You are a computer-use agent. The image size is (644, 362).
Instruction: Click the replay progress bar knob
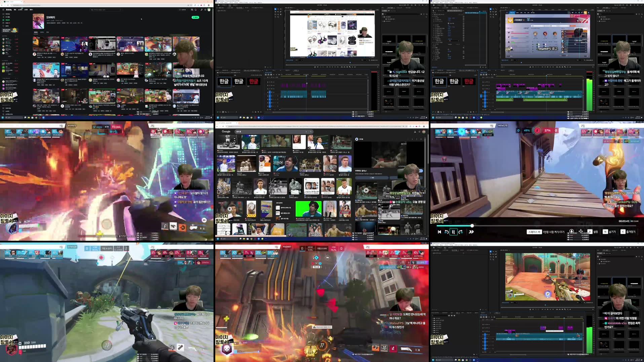(x=472, y=226)
